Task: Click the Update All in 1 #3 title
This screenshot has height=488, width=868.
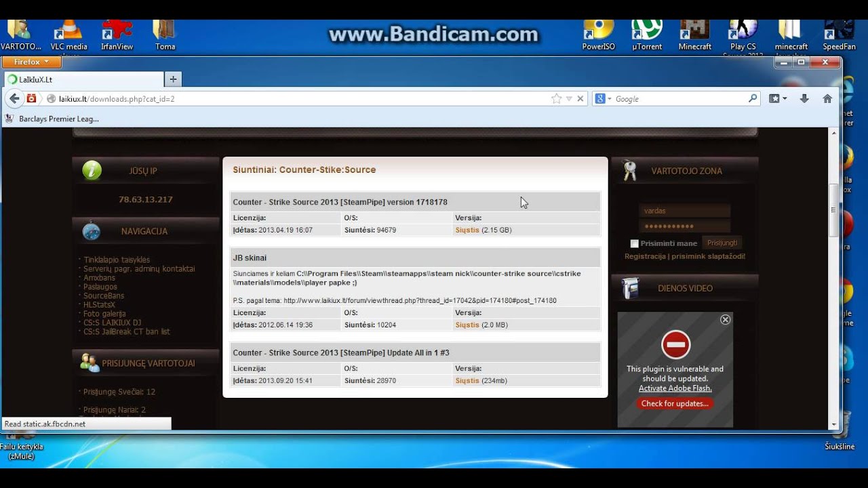Action: (x=341, y=352)
